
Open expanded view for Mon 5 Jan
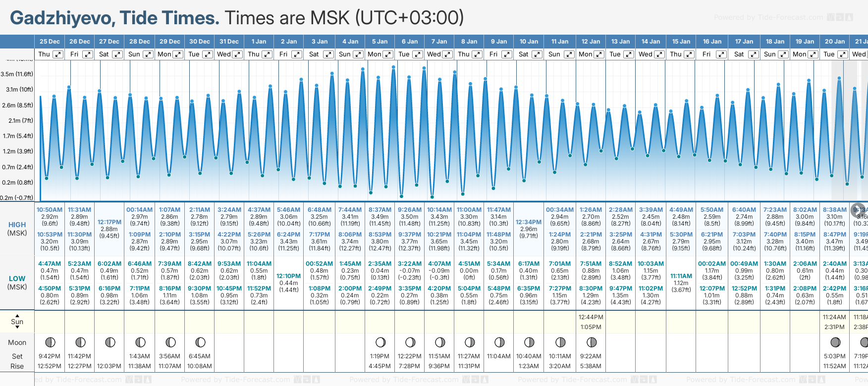[x=388, y=54]
